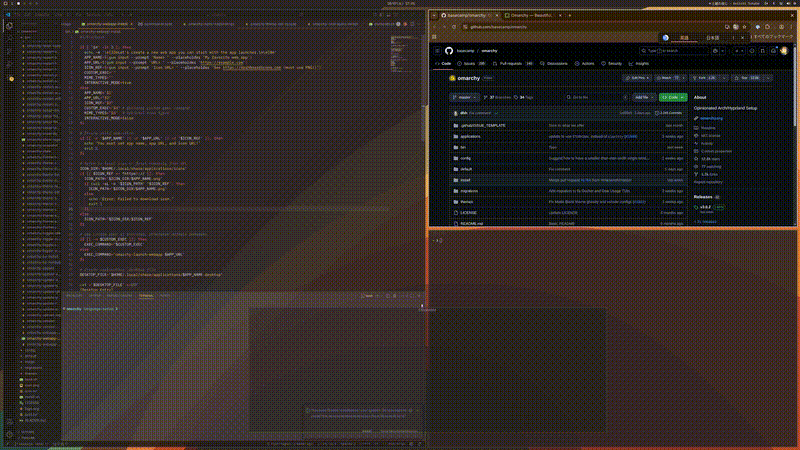Open the default folder
Screen dimensions: 800x450
[x=466, y=169]
